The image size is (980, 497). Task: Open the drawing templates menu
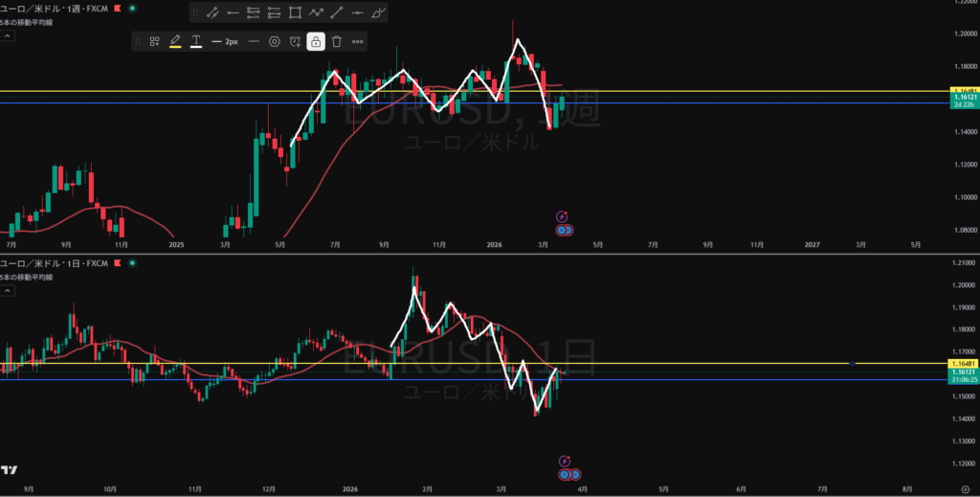(154, 41)
